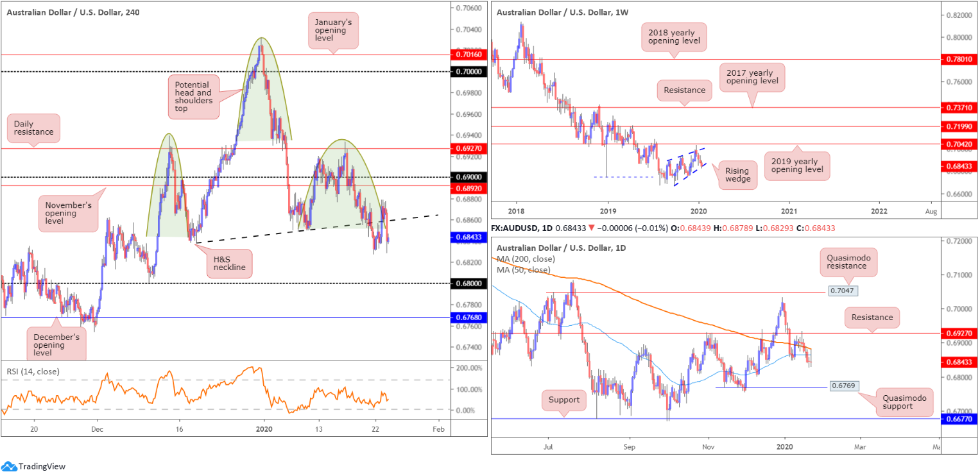
Task: Click the "December's opening level" annotation
Action: (56, 344)
